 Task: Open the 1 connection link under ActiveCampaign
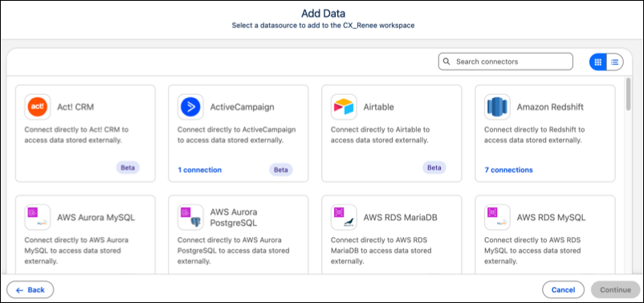click(200, 170)
